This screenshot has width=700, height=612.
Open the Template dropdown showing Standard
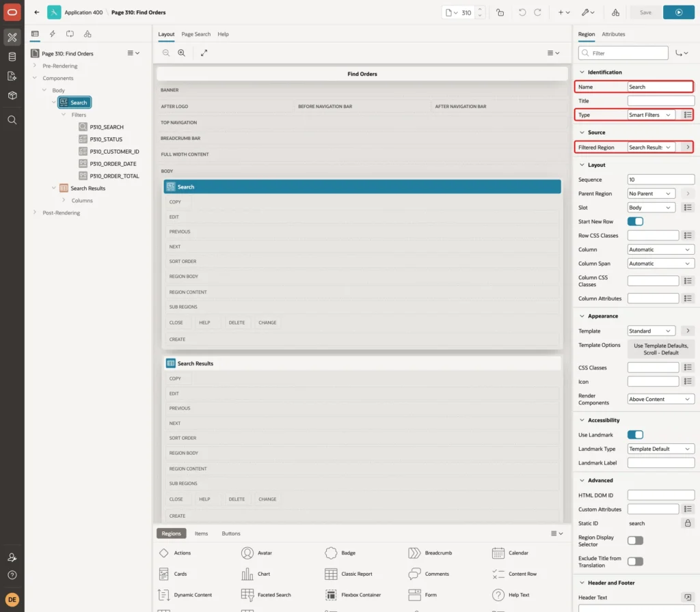[651, 331]
